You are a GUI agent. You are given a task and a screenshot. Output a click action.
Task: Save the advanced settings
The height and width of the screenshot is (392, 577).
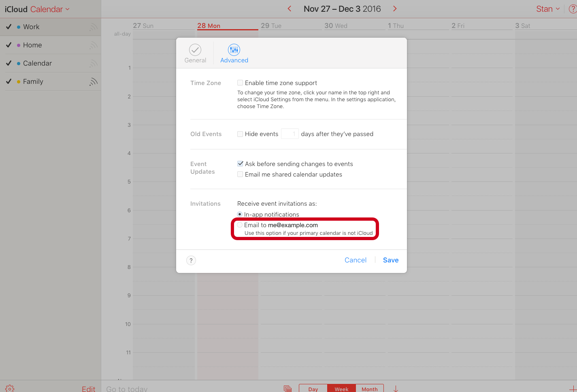tap(390, 260)
